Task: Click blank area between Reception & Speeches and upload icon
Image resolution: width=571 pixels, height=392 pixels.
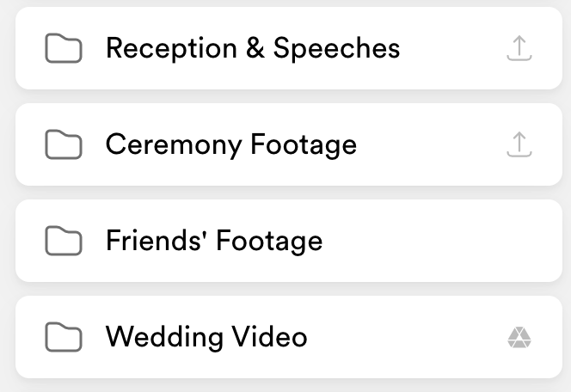Action: coord(451,48)
